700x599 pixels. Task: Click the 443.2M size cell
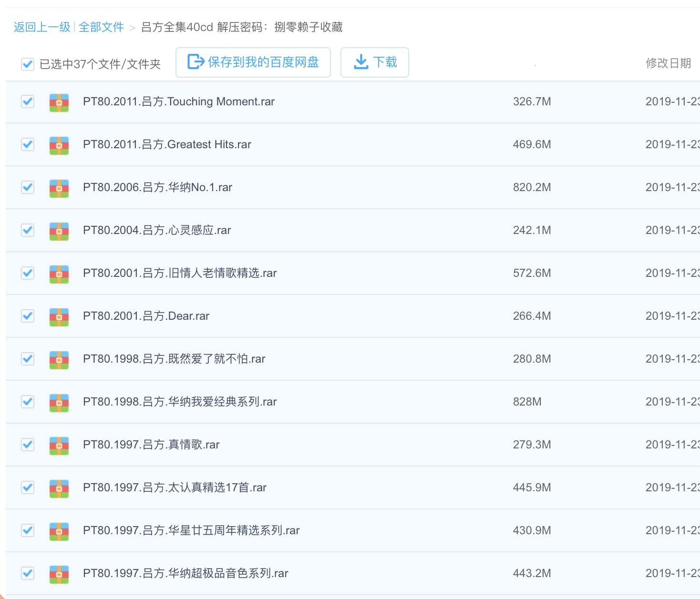pyautogui.click(x=532, y=573)
